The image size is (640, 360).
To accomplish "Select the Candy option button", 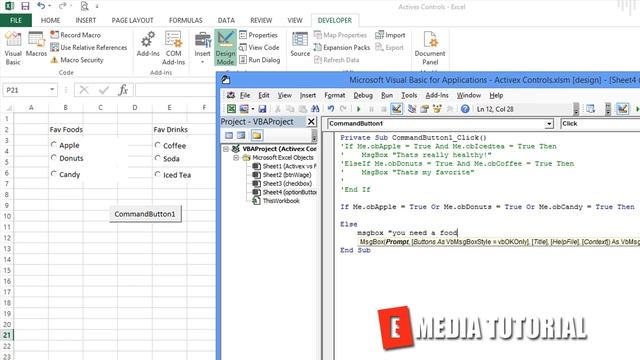I will (53, 174).
